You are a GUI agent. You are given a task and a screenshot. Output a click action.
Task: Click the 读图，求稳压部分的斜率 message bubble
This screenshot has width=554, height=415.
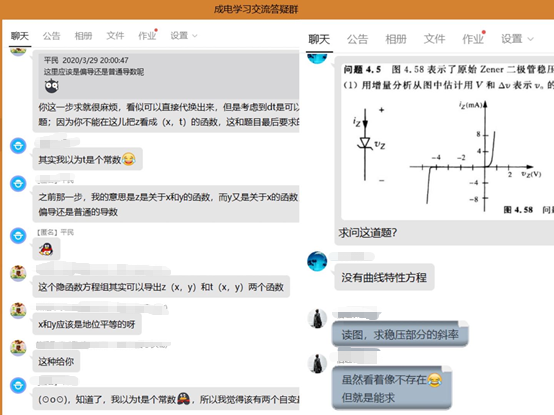coord(400,334)
